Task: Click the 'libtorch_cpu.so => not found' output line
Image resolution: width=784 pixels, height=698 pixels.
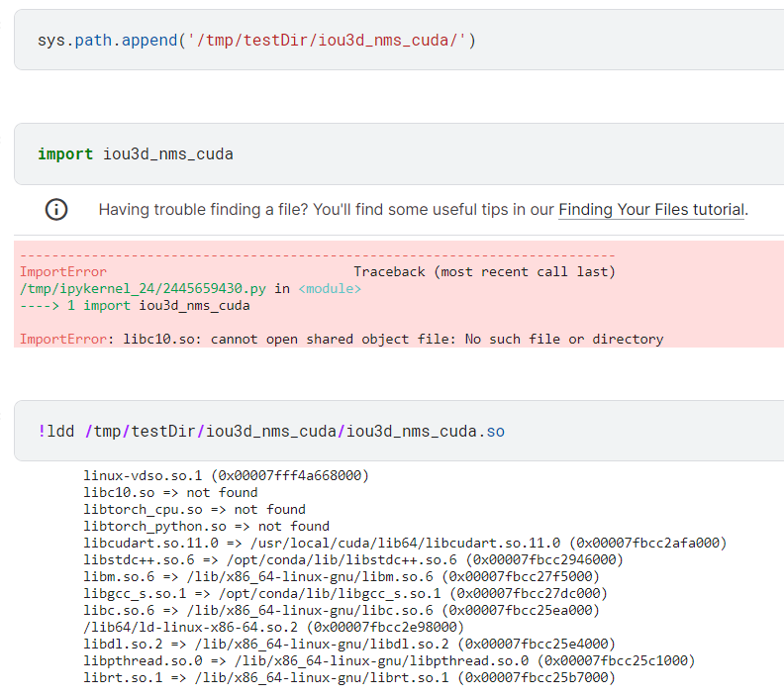Action: [x=194, y=509]
